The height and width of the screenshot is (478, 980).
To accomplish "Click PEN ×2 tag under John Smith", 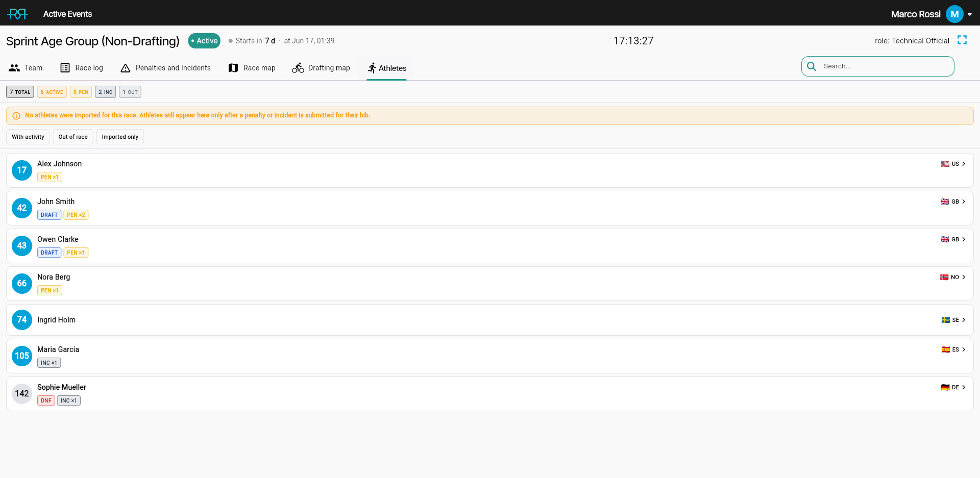I will (76, 215).
